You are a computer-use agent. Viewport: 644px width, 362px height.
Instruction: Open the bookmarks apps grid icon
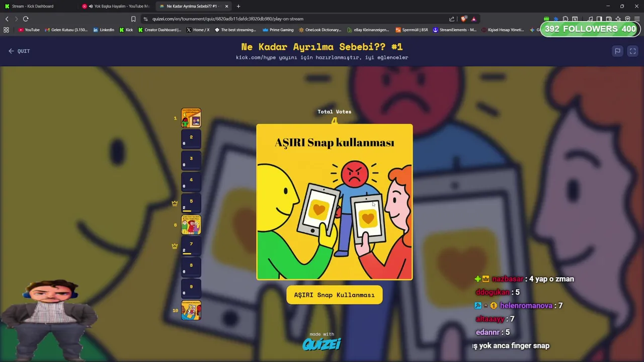pos(6,30)
